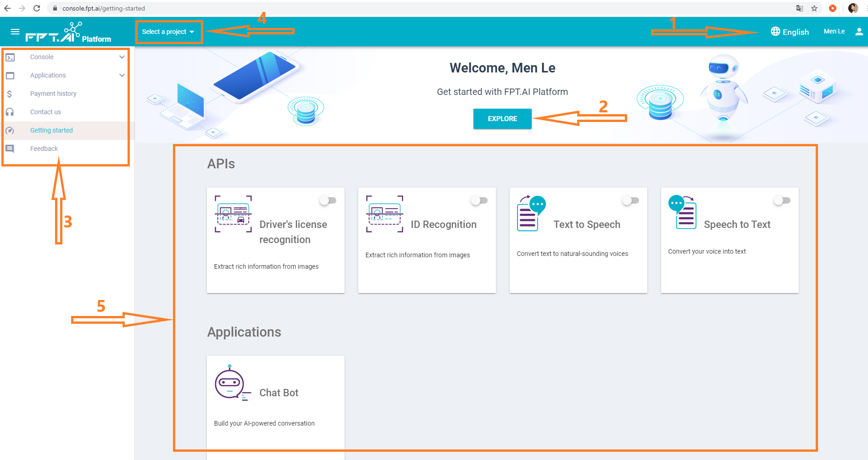Switch language via English menu
Viewport: 868px width, 460px height.
click(790, 32)
